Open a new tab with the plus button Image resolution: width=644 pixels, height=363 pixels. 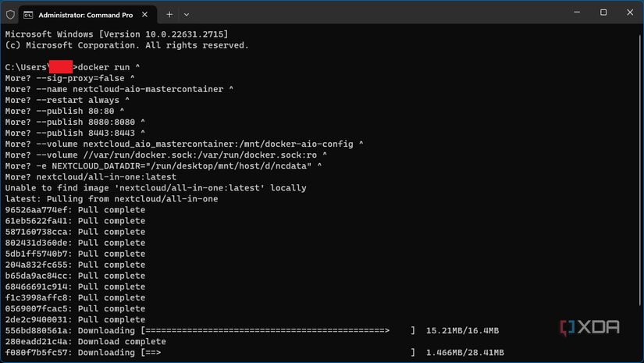pyautogui.click(x=169, y=14)
